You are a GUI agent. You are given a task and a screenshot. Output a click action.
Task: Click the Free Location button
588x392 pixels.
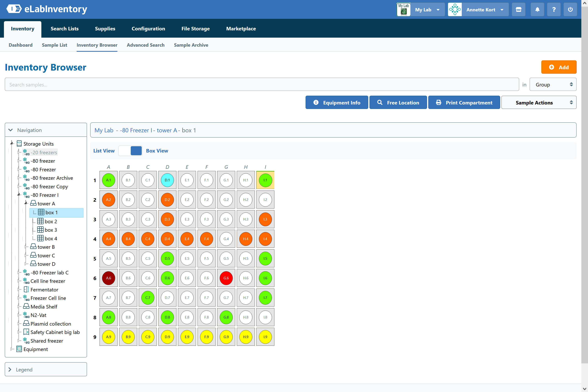(x=398, y=103)
